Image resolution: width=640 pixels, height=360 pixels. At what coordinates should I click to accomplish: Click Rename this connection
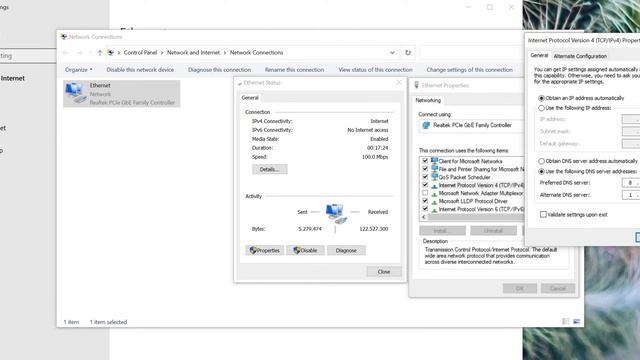294,70
